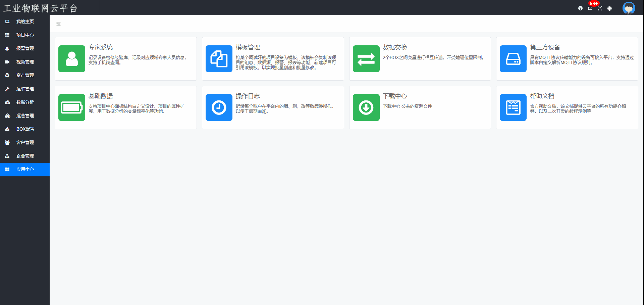Click the 模板管理 card title
644x305 pixels.
point(248,47)
